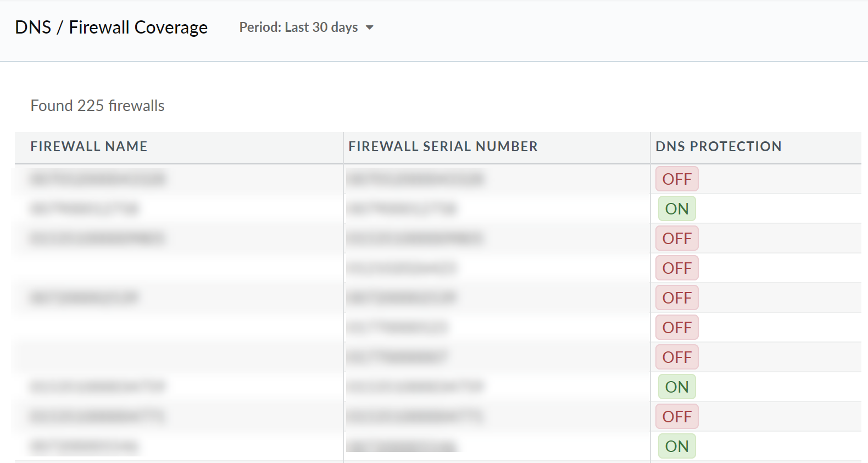Open the Period: Last 30 days dropdown
Viewport: 868px width, 463px height.
pos(306,27)
